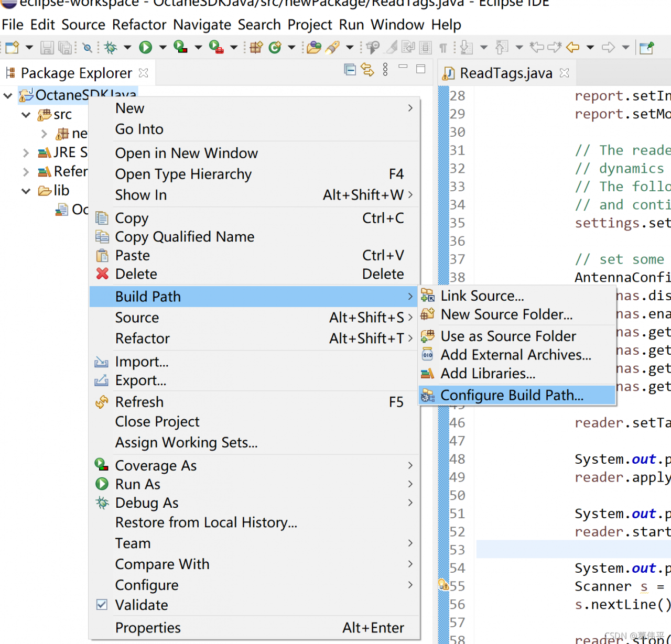Viewport: 671px width, 644px height.
Task: Select the lib folder in Package Explorer
Action: pyautogui.click(x=61, y=191)
